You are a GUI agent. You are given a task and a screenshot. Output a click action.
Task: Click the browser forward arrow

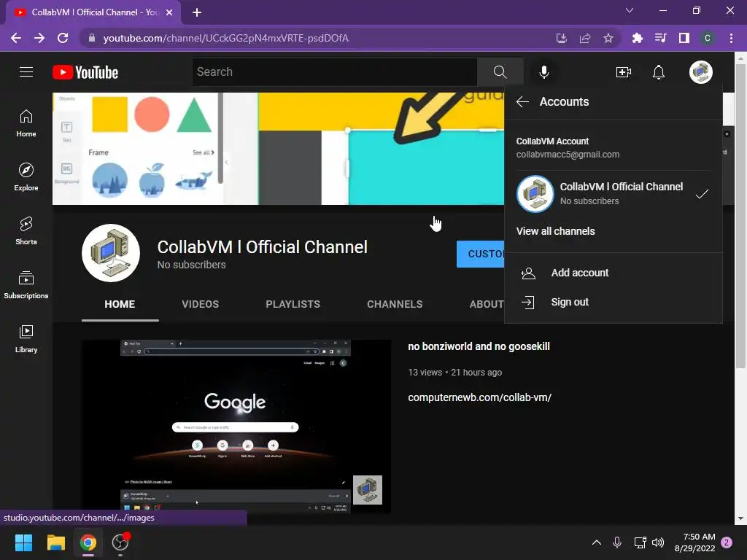click(39, 38)
